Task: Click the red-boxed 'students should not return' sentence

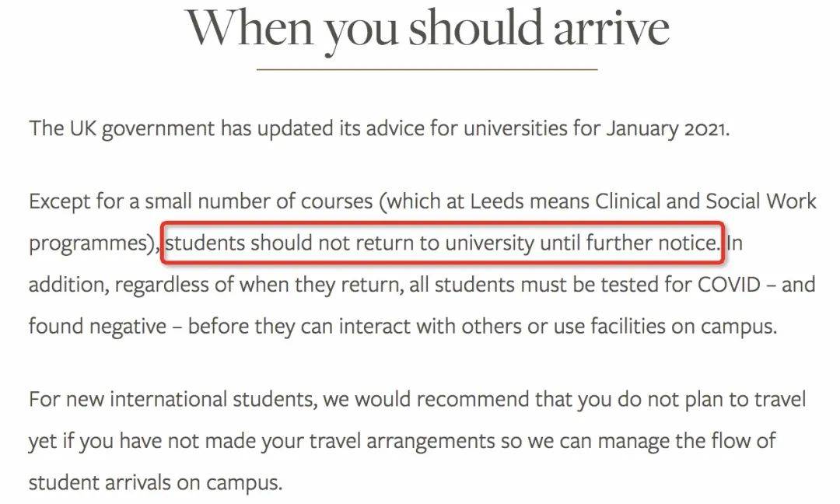Action: [x=443, y=243]
